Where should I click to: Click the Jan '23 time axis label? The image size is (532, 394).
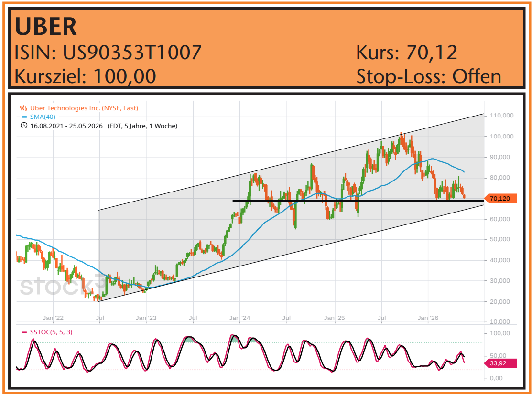click(146, 318)
